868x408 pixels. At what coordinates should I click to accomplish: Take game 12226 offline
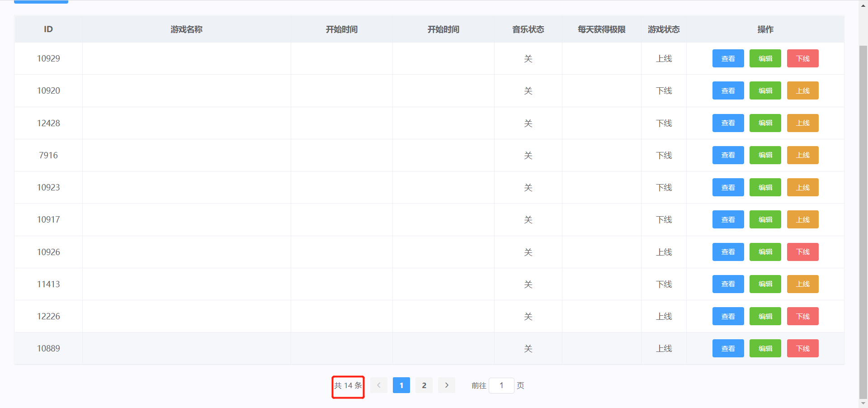tap(802, 316)
